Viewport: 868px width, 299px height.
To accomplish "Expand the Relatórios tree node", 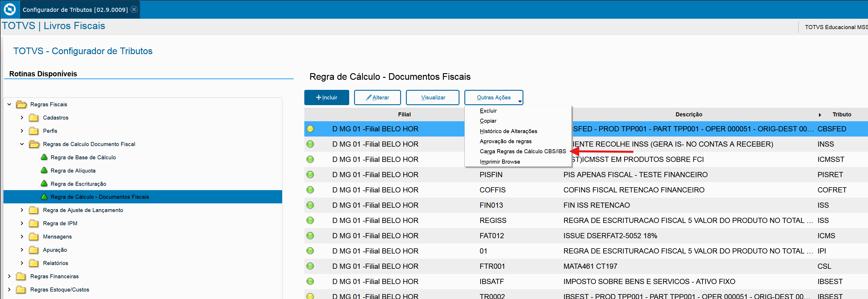I will tap(22, 263).
